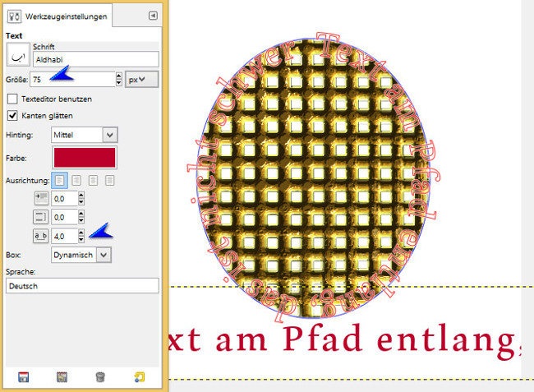Click the letter spacing a_b icon

[x=40, y=236]
